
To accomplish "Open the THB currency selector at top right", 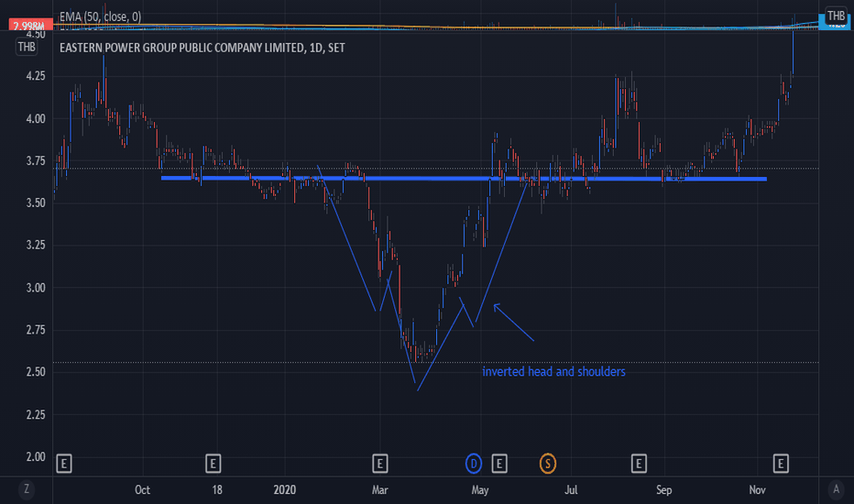I will pyautogui.click(x=836, y=16).
